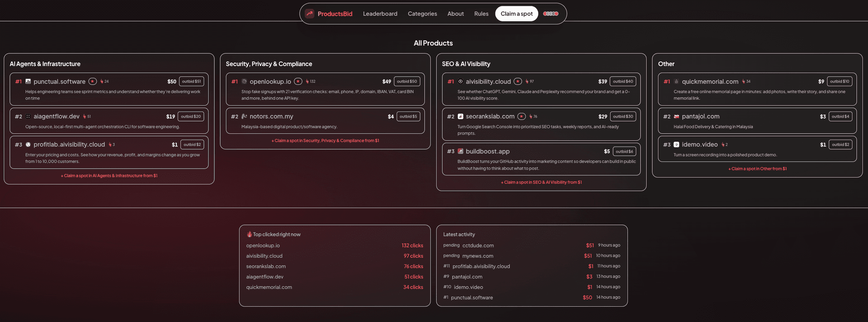Click the fire icon in Top clicked right now
The width and height of the screenshot is (868, 322).
249,234
